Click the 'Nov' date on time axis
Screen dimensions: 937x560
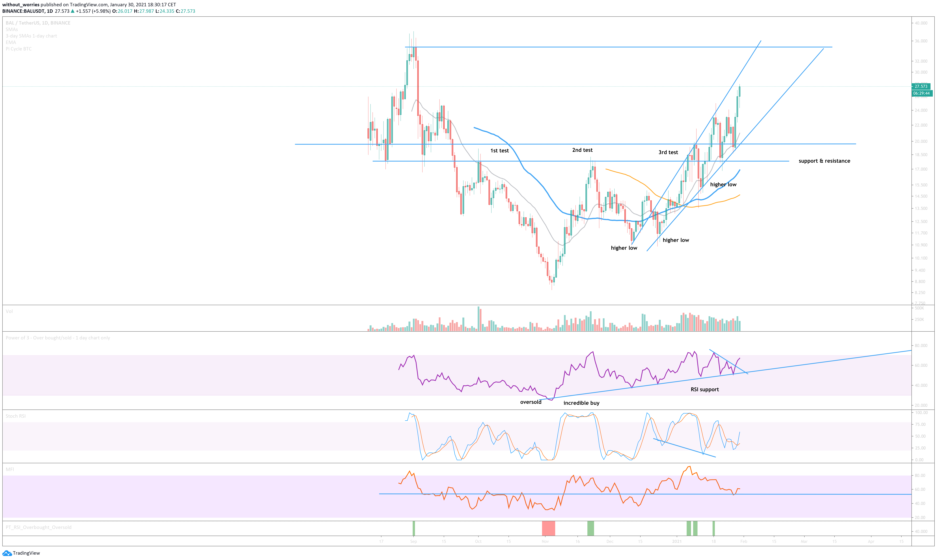pyautogui.click(x=545, y=542)
